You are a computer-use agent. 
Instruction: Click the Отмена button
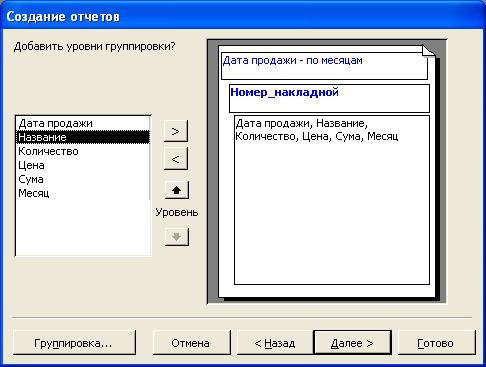point(192,343)
